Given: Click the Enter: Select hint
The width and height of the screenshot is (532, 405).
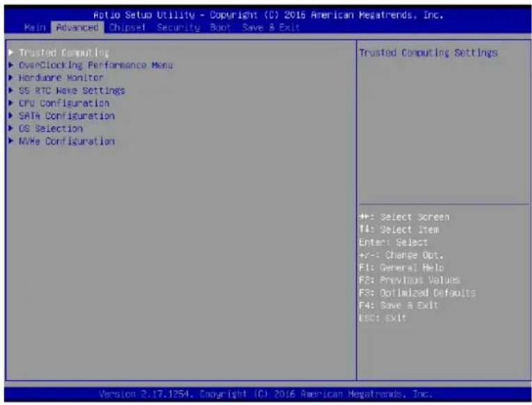Looking at the screenshot, I should [393, 242].
